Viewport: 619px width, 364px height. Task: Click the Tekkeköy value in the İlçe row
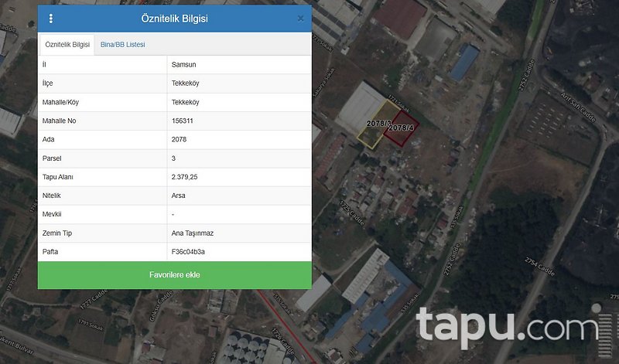pos(185,83)
